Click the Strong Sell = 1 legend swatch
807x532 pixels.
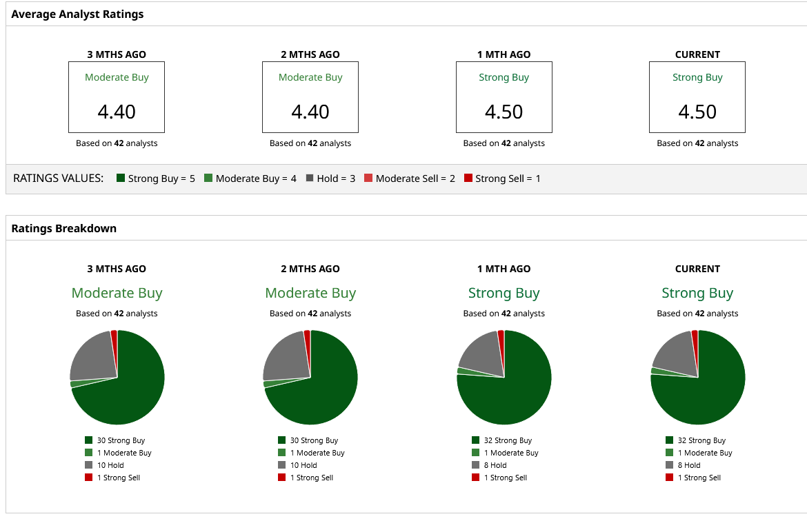click(468, 178)
